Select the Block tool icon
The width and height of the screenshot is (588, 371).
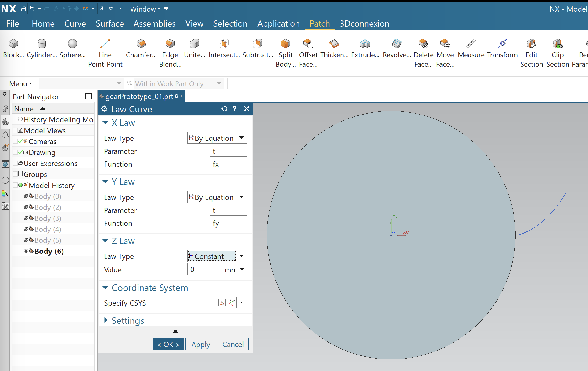coord(13,44)
